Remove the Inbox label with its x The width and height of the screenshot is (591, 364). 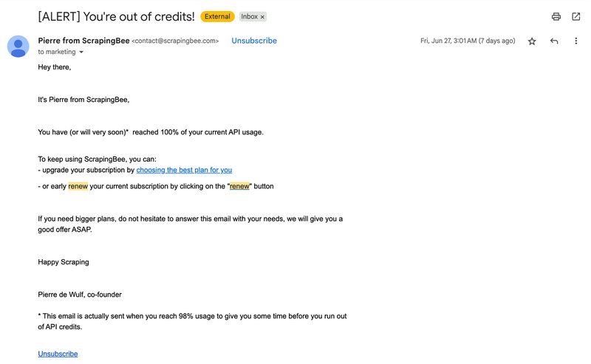click(263, 16)
